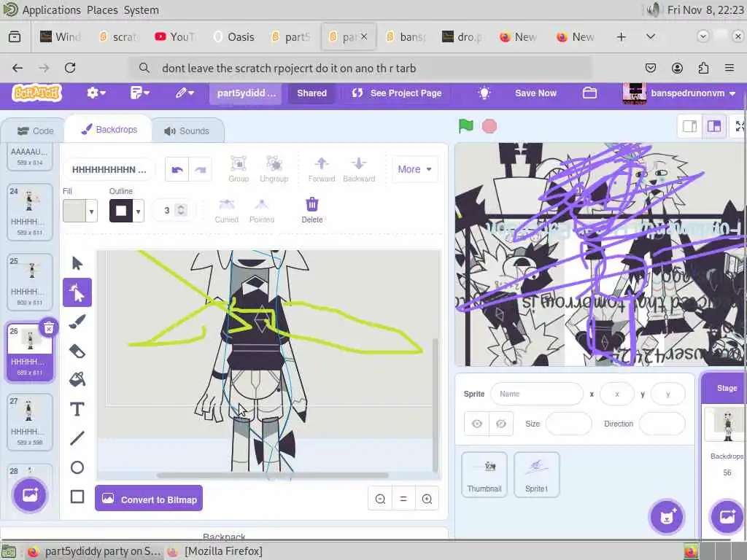The height and width of the screenshot is (560, 747).
Task: Select the Line tool
Action: click(77, 438)
